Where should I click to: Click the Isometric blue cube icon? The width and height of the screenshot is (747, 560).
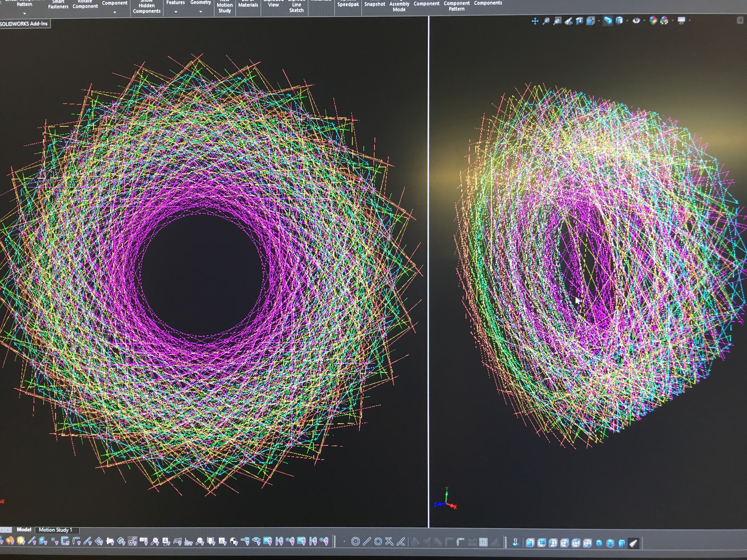pos(599,543)
